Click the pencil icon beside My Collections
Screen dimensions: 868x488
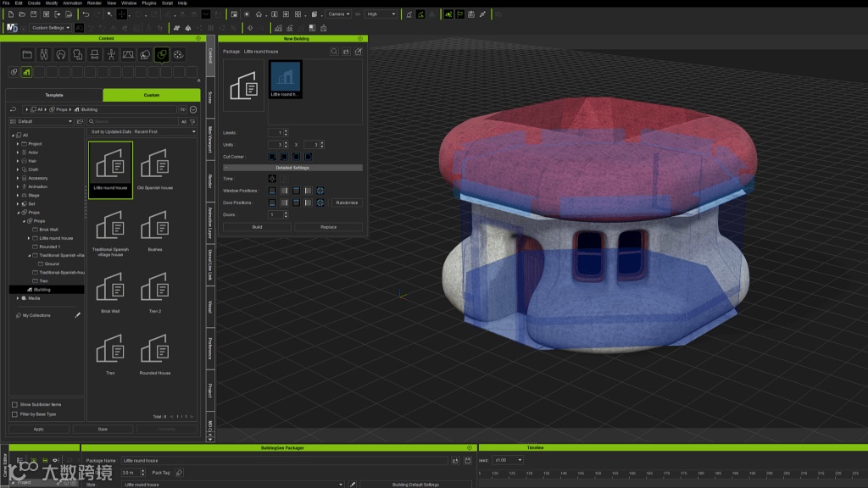coord(78,315)
